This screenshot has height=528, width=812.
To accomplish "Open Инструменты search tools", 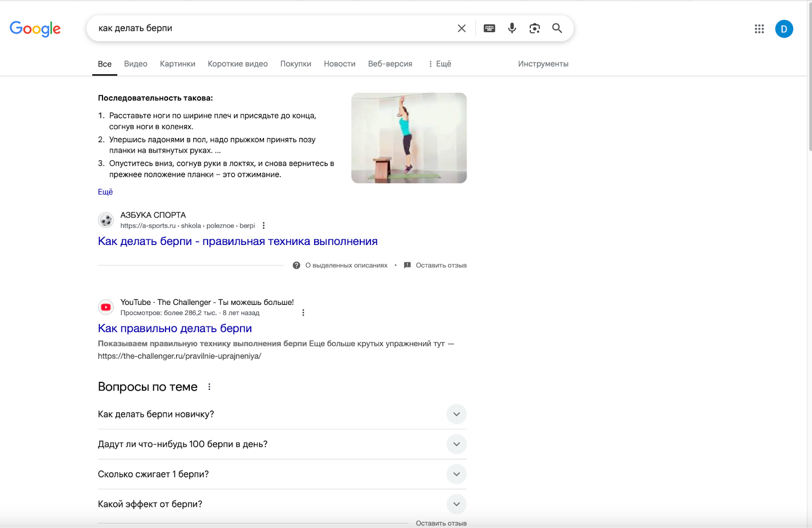I will [543, 64].
